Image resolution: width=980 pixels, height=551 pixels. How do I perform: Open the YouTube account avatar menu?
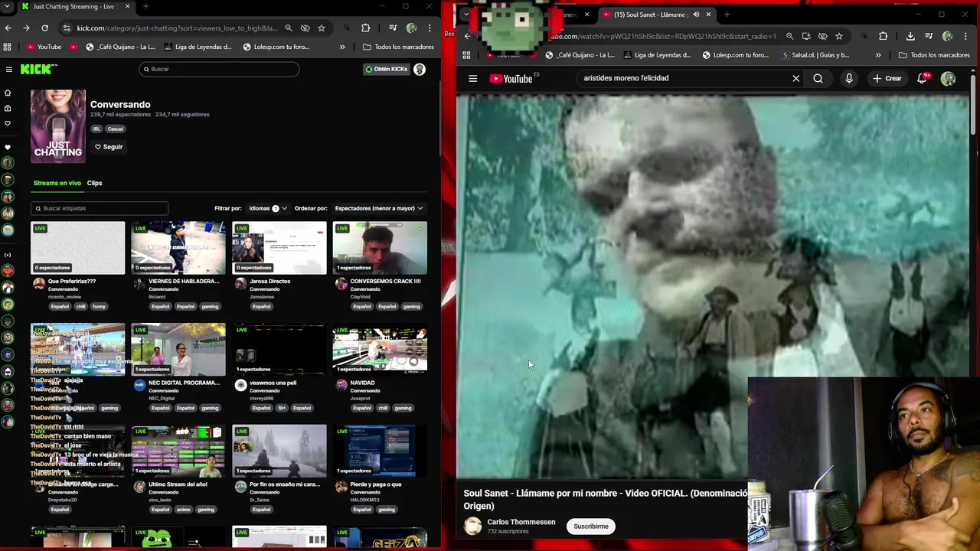point(948,78)
